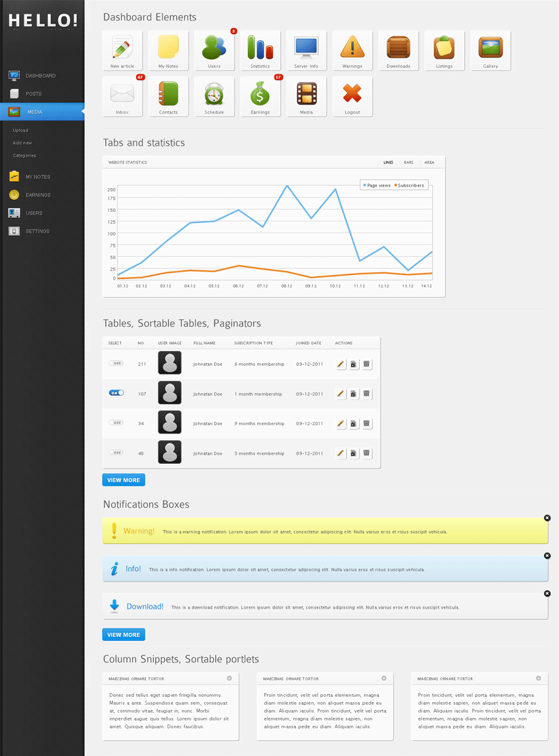559x756 pixels.
Task: Click the delete trash icon for user 48
Action: click(367, 453)
